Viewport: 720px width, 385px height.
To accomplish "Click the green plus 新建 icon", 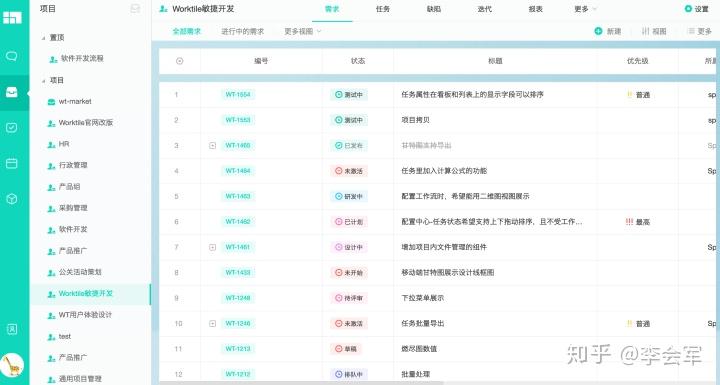I will point(598,31).
